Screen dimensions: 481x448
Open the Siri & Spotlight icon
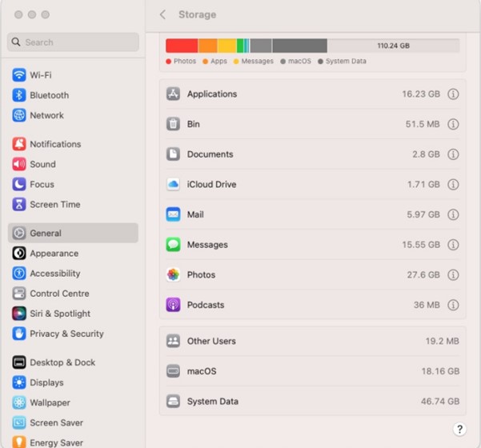pos(19,314)
